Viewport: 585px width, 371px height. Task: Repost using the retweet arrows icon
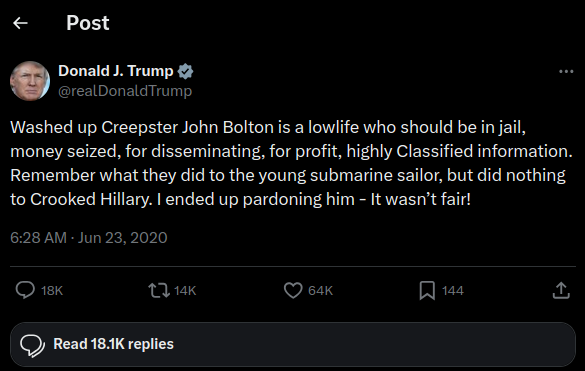(159, 290)
